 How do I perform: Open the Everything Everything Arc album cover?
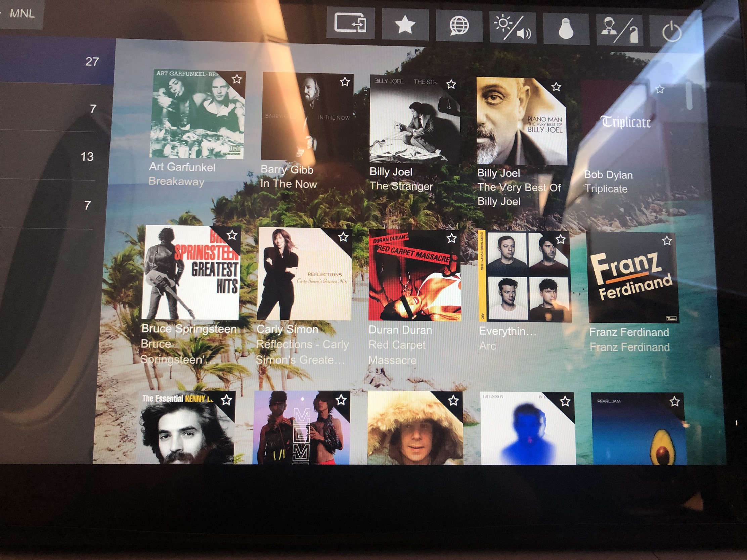524,276
